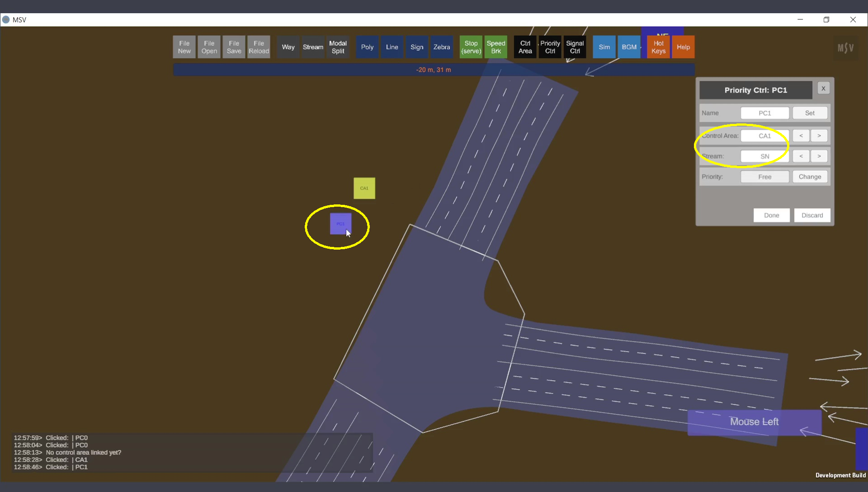Toggle BGM in the toolbar
This screenshot has width=868, height=492.
point(629,47)
